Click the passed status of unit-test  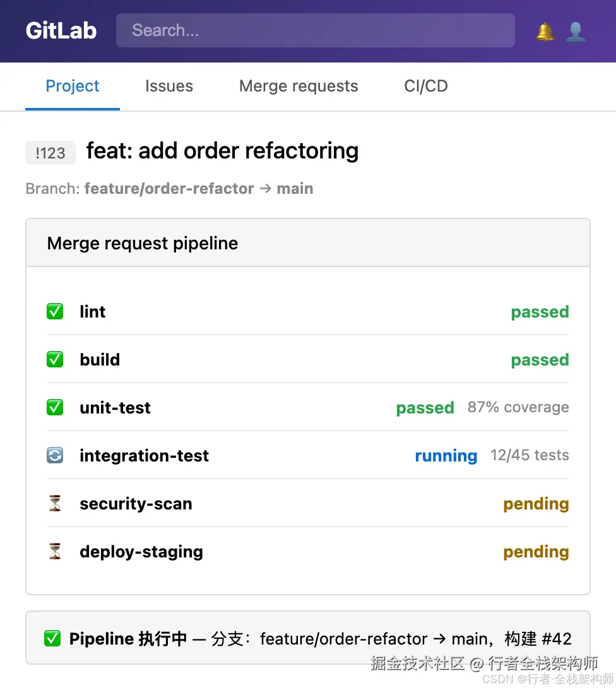click(425, 408)
